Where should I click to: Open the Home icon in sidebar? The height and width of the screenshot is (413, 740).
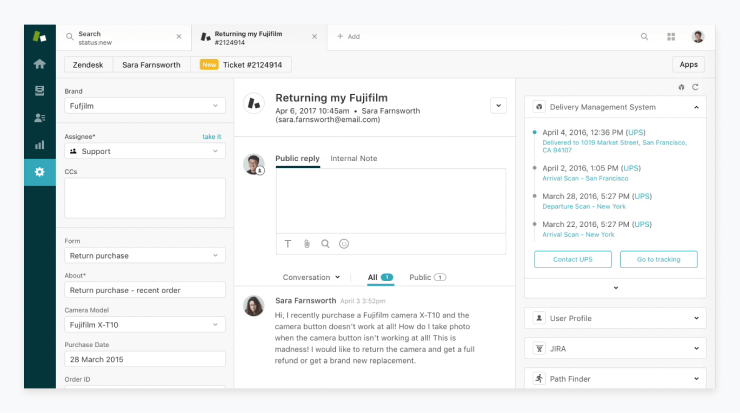click(x=40, y=64)
